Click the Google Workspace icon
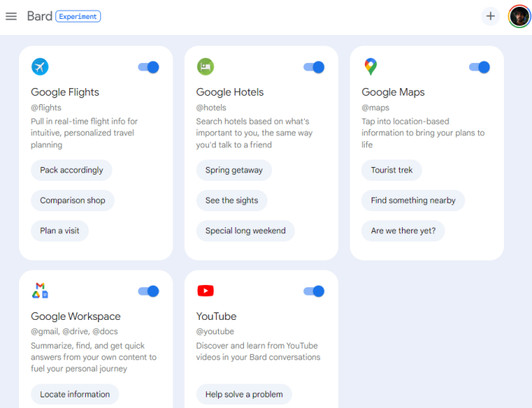Image resolution: width=532 pixels, height=408 pixels. (x=40, y=291)
